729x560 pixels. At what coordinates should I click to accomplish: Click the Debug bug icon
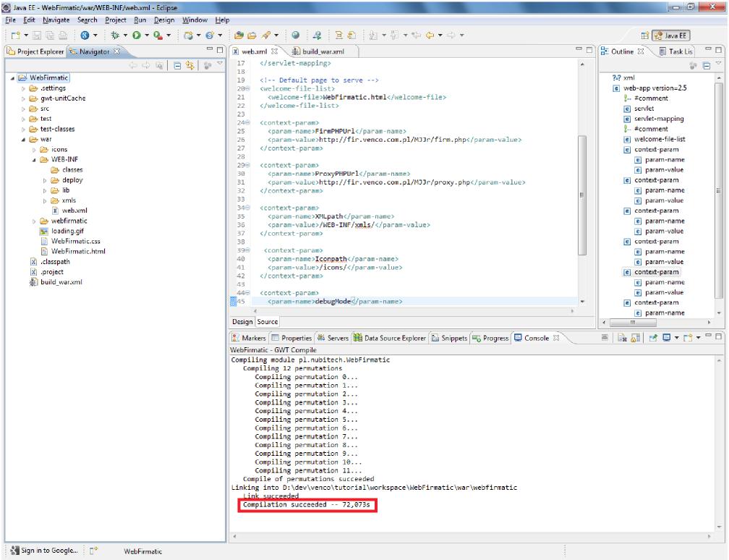(114, 35)
